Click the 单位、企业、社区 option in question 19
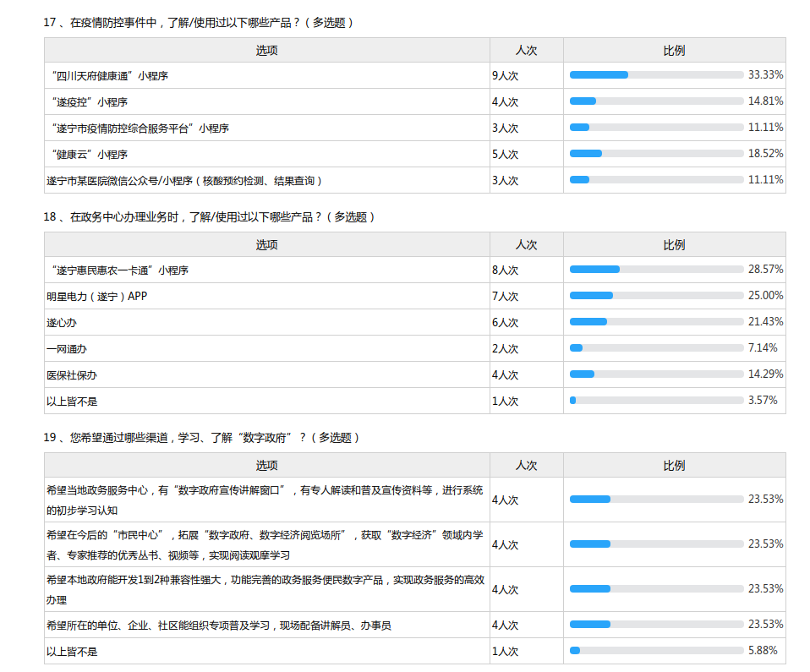 (218, 626)
